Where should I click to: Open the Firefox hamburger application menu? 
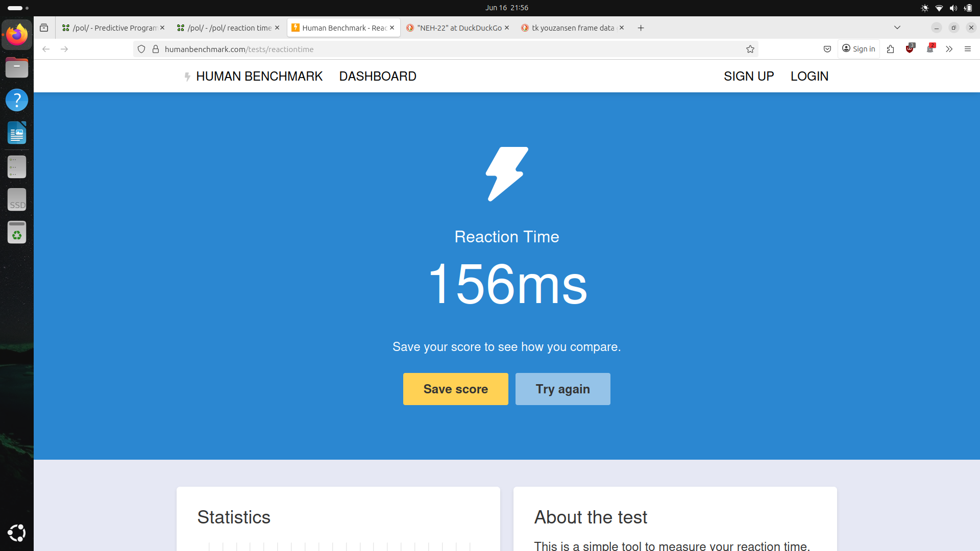tap(967, 49)
